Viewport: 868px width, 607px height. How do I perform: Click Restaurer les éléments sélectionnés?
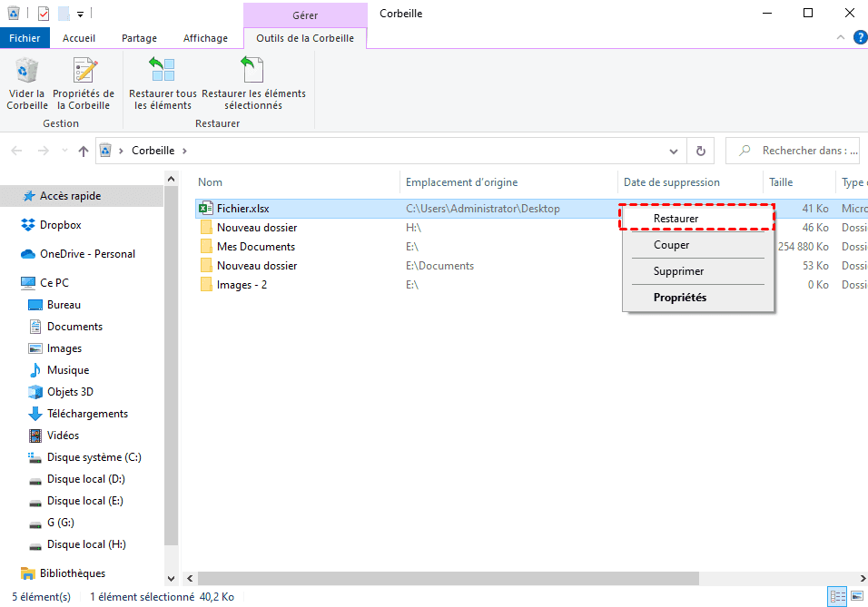click(253, 84)
